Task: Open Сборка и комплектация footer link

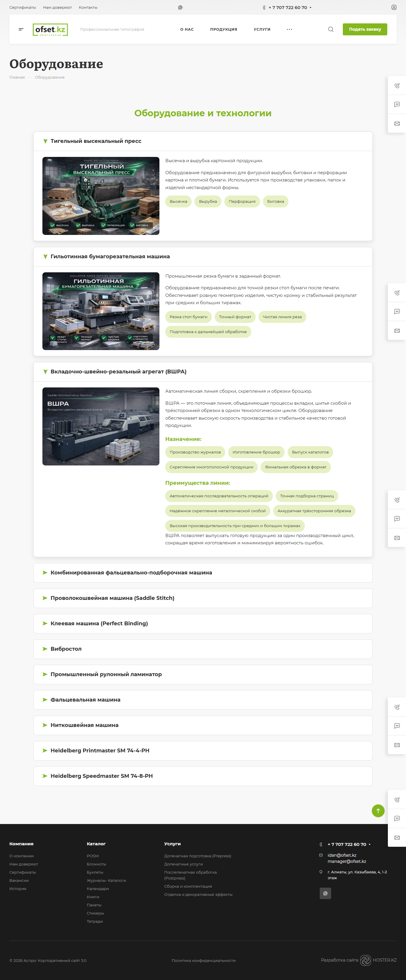Action: pyautogui.click(x=188, y=886)
